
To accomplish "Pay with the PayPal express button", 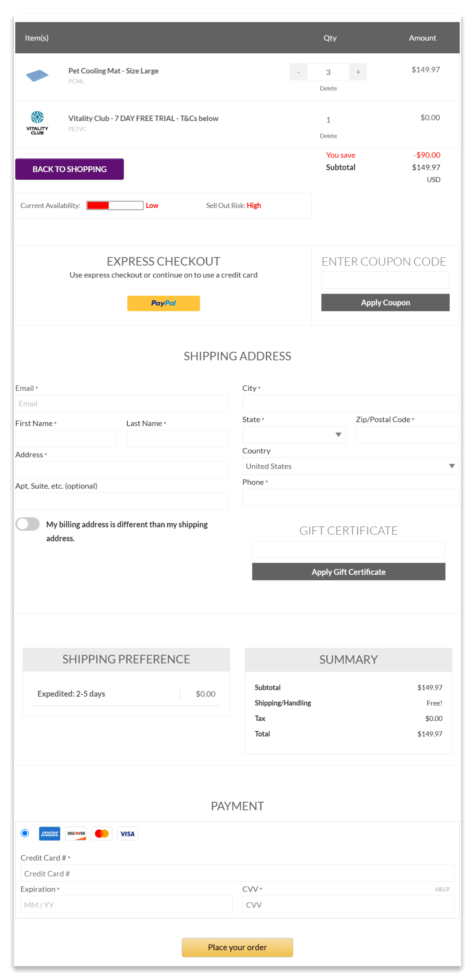I will (164, 303).
